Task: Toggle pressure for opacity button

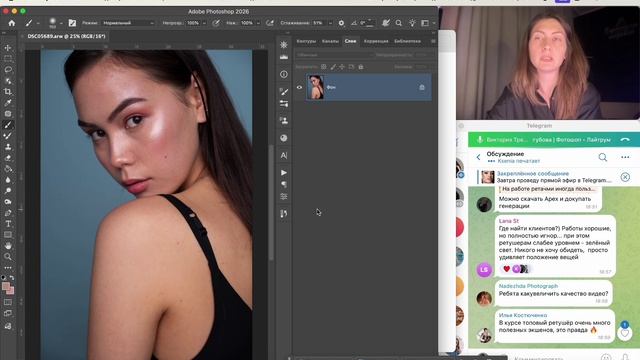Action: [x=216, y=23]
